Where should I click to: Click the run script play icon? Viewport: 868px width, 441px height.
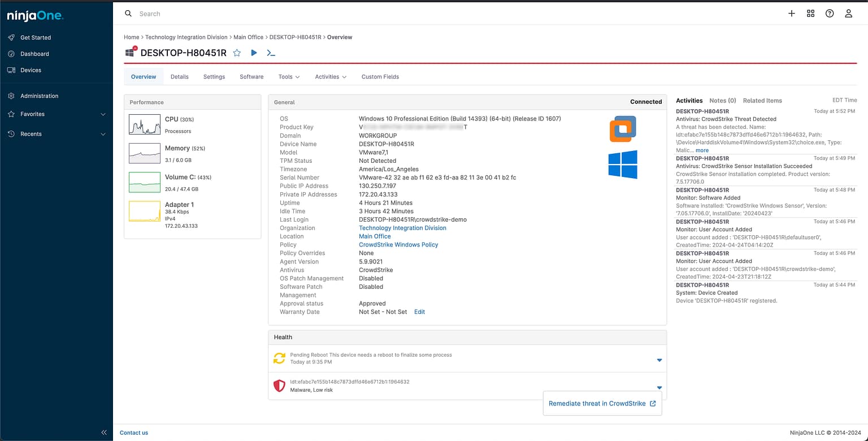[253, 53]
